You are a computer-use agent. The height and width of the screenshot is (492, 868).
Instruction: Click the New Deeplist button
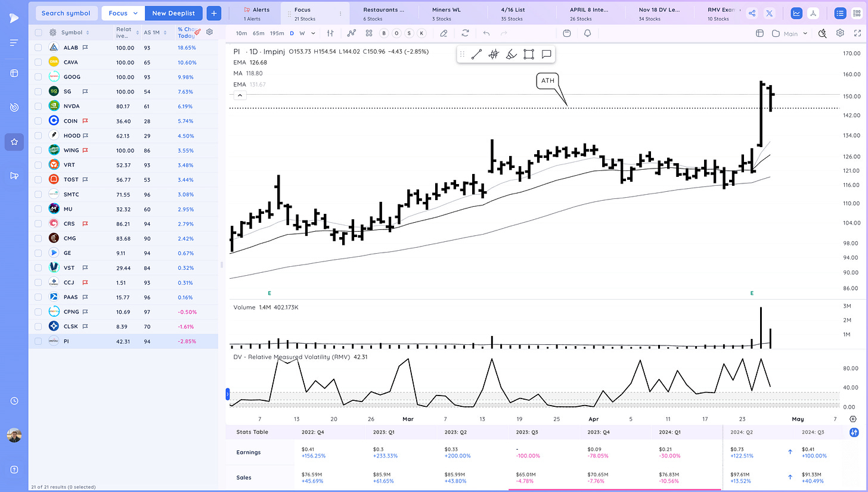coord(175,13)
